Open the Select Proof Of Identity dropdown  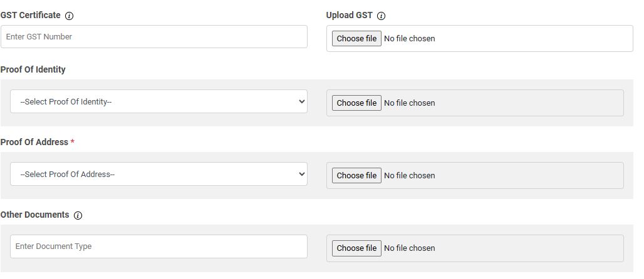point(158,102)
